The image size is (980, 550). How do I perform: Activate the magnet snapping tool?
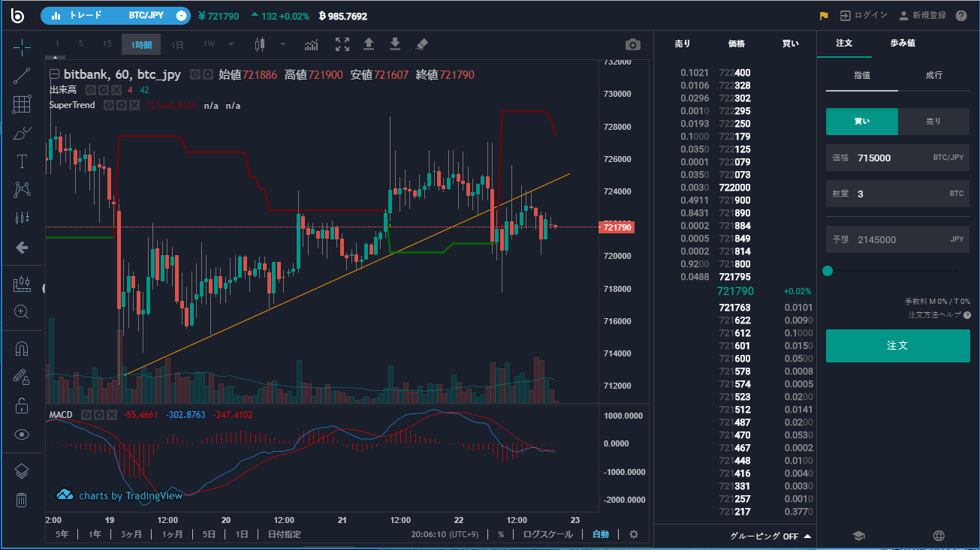[x=21, y=349]
